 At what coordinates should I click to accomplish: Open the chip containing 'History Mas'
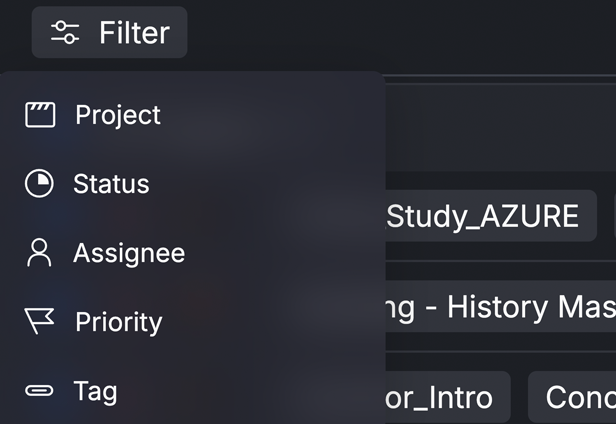click(x=501, y=307)
